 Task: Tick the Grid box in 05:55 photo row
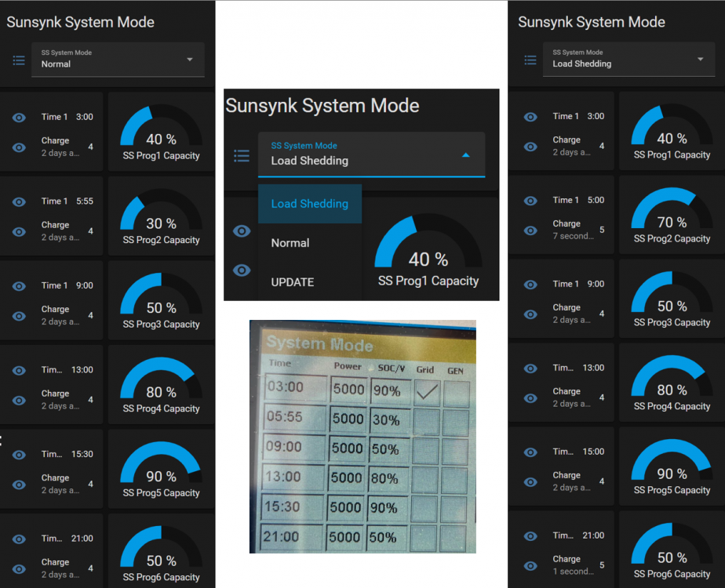pyautogui.click(x=426, y=422)
